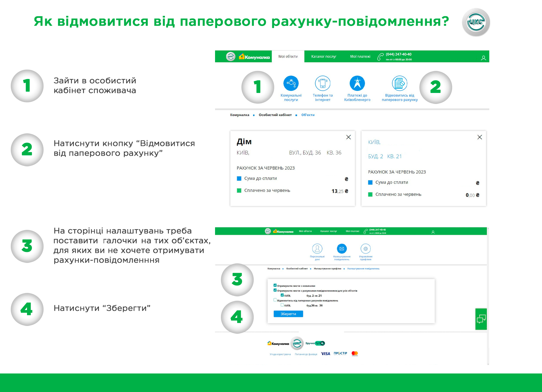Enable Відмовитись від паперових рахунків-повідомлень checkbox
This screenshot has height=392, width=542.
[275, 300]
